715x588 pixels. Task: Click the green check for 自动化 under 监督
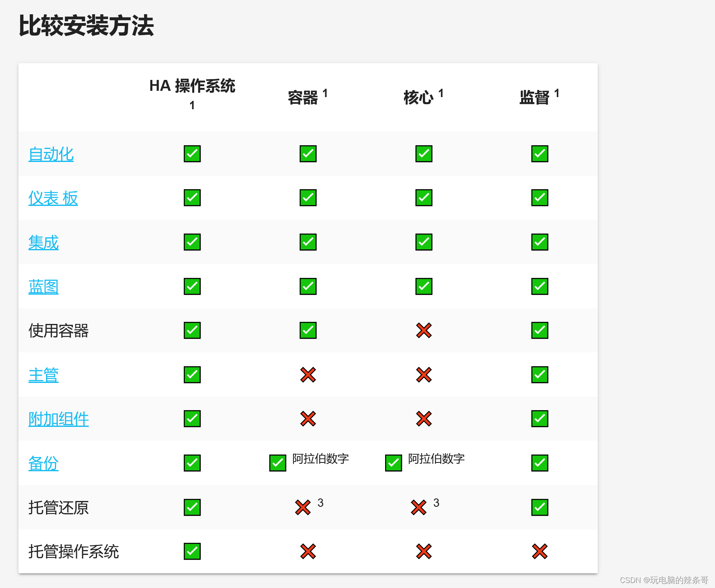[540, 154]
